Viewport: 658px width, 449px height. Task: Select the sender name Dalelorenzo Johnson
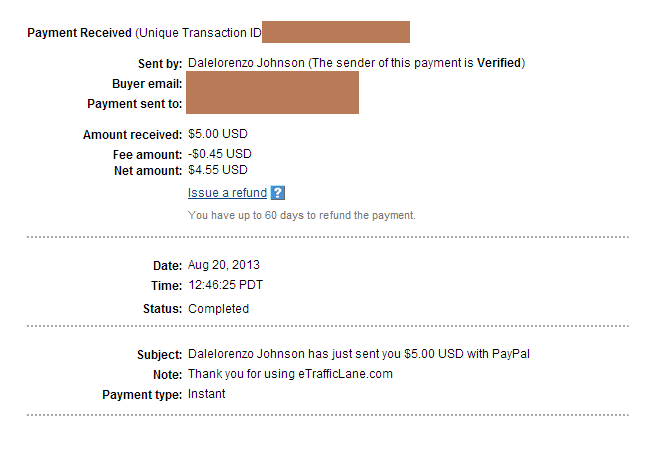coord(246,63)
